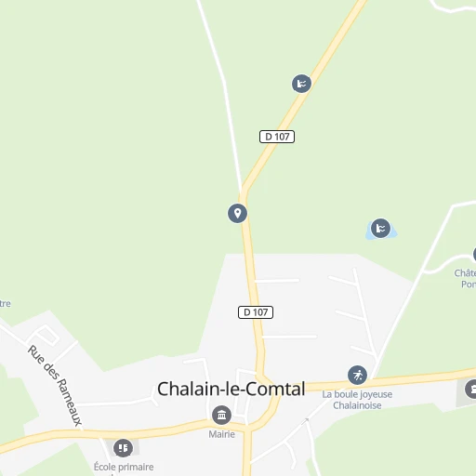Open the Mairie town hall icon
Screen dimensions: 476x476
pos(221,415)
